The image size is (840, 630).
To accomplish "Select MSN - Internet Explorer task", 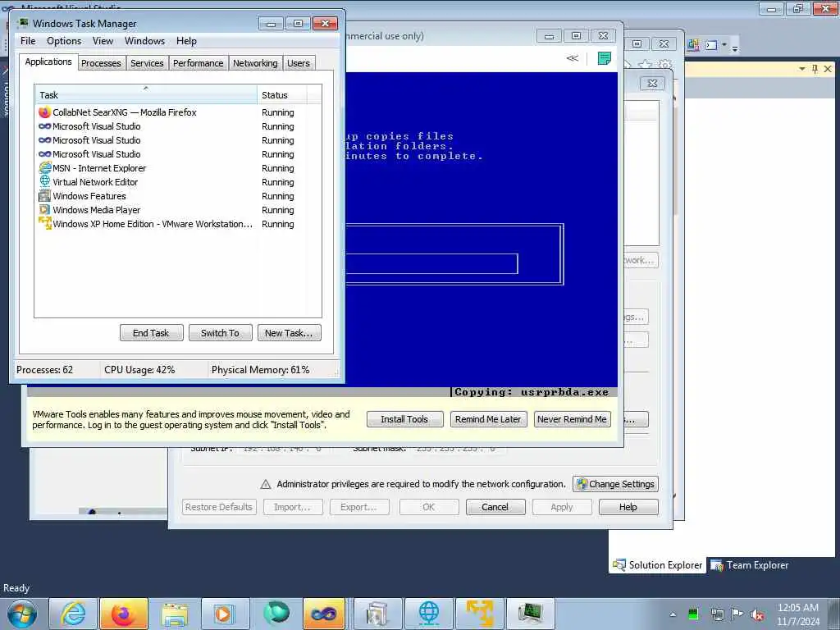I will coord(177,168).
